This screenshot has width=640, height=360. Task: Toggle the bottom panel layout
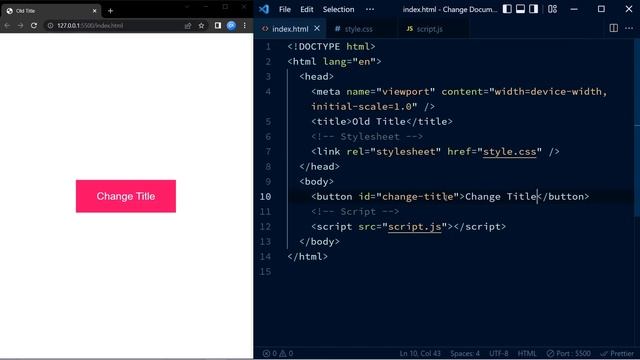520,9
